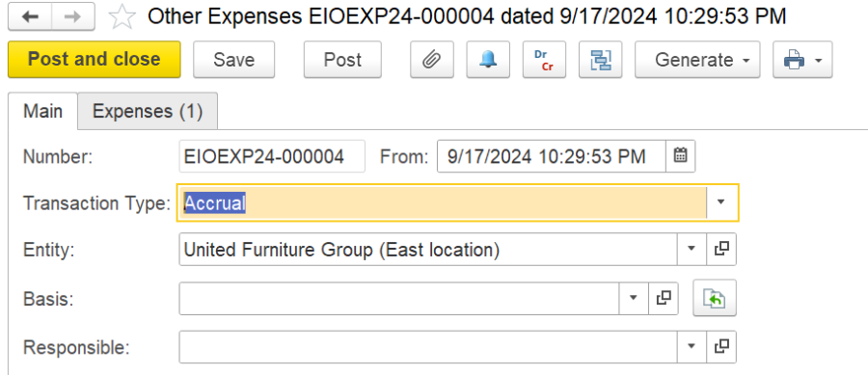This screenshot has height=375, width=868.
Task: Show Dr/Cr accounting entries report
Action: 544,59
